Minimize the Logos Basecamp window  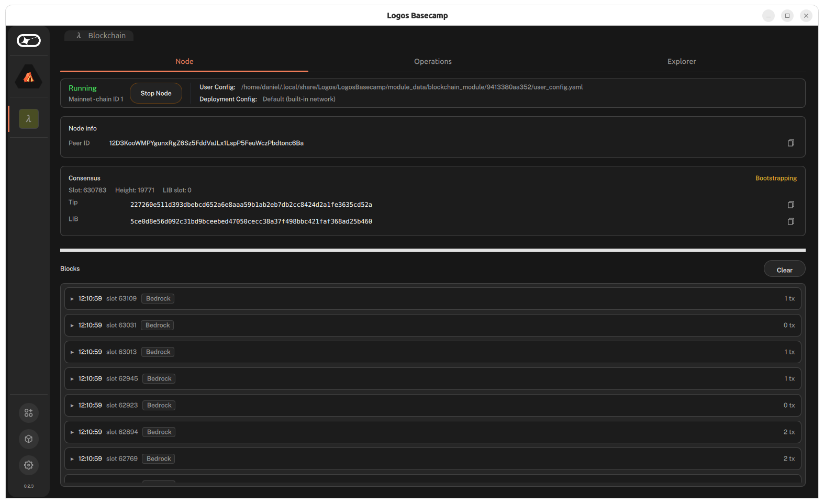pyautogui.click(x=769, y=16)
